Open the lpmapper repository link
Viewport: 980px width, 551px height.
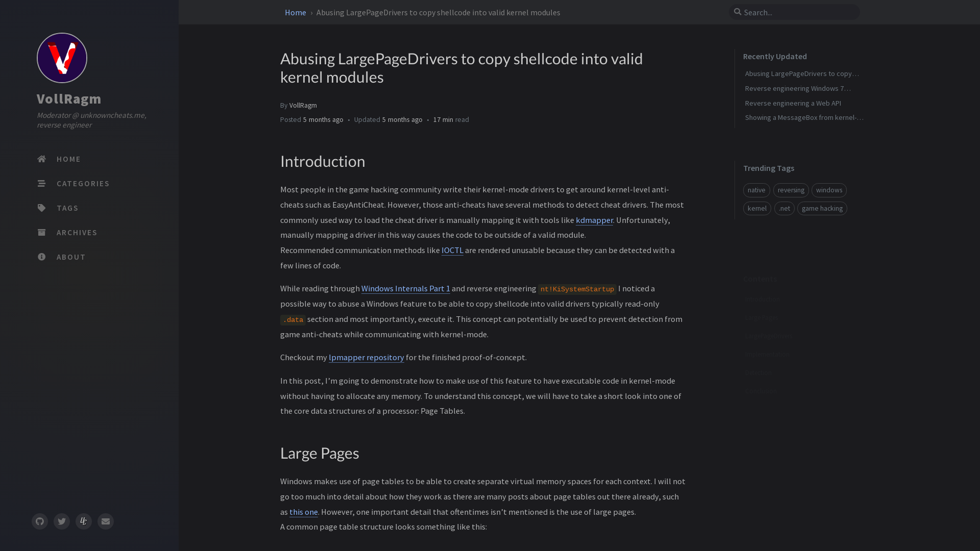pos(366,357)
